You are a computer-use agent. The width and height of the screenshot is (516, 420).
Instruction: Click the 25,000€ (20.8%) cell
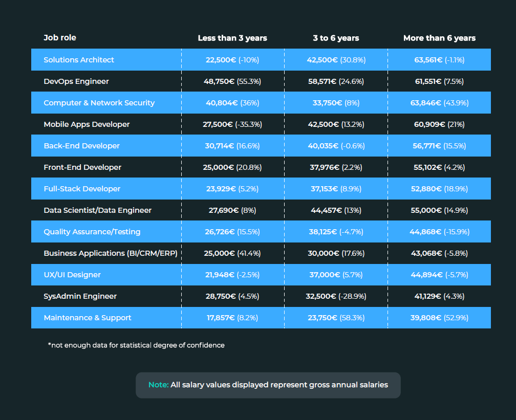[x=232, y=167]
